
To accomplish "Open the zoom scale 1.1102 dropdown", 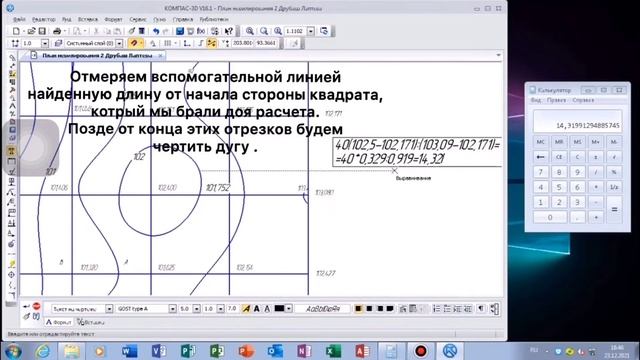I will [x=311, y=31].
